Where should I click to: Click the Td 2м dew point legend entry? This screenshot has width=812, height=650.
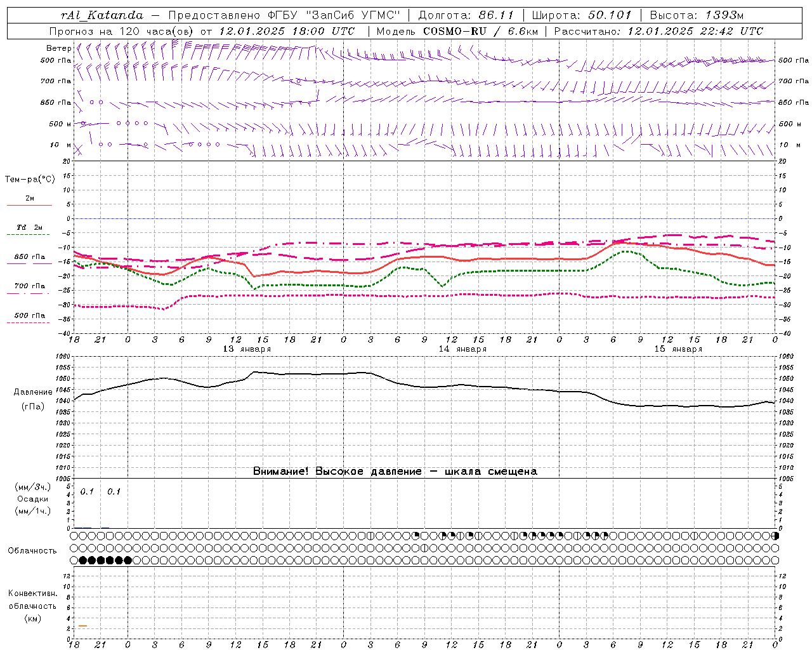(29, 230)
